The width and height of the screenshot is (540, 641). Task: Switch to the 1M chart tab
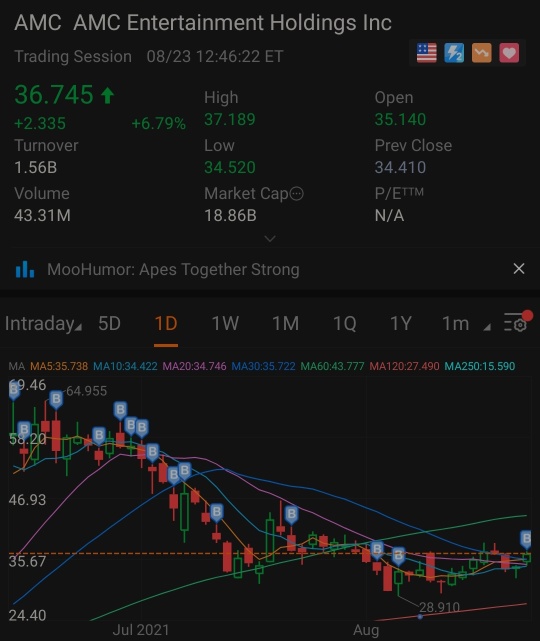tap(285, 323)
